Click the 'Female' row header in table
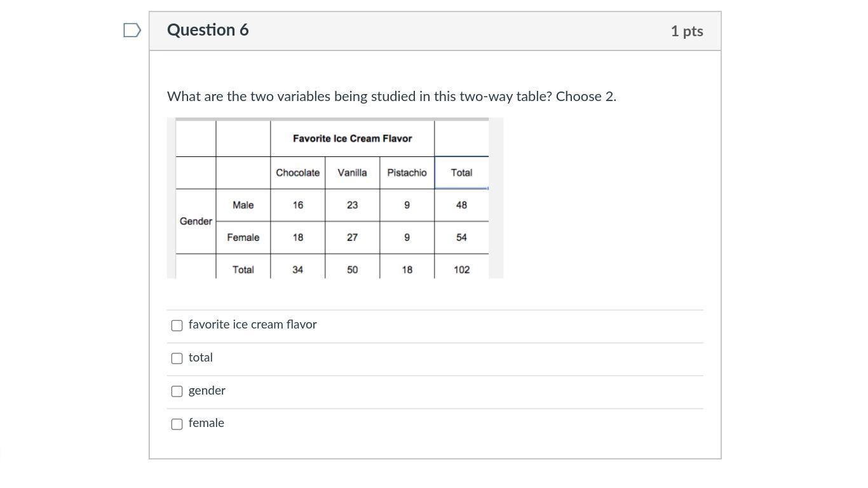This screenshot has height=488, width=868. tap(243, 238)
